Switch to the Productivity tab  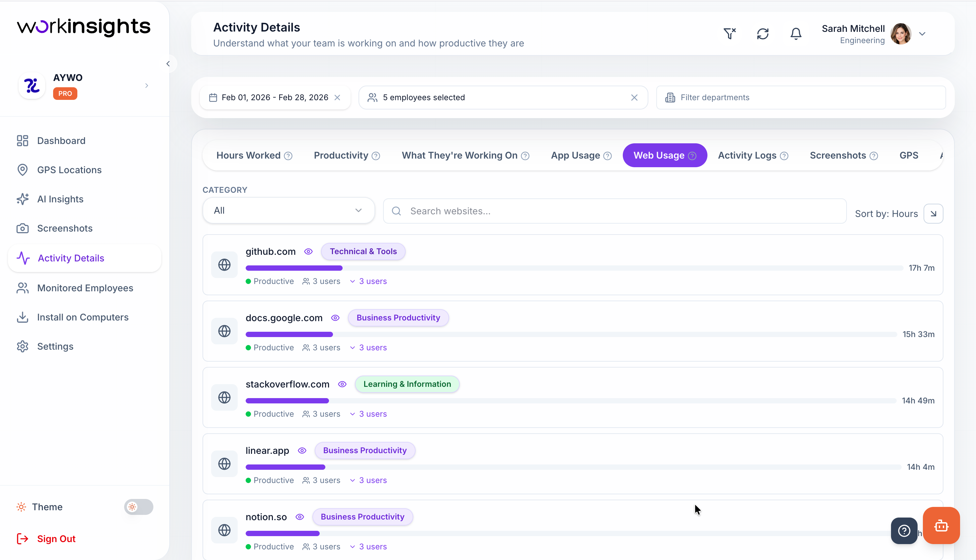pos(347,155)
